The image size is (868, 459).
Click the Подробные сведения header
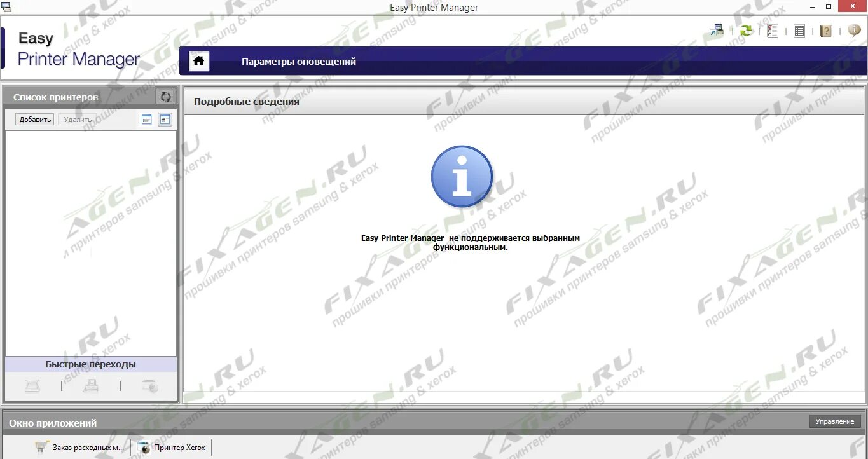247,101
